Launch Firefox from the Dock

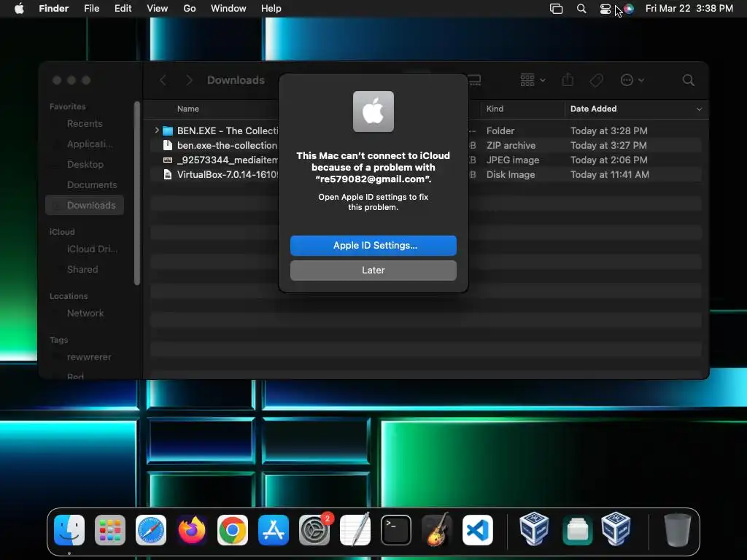[192, 530]
